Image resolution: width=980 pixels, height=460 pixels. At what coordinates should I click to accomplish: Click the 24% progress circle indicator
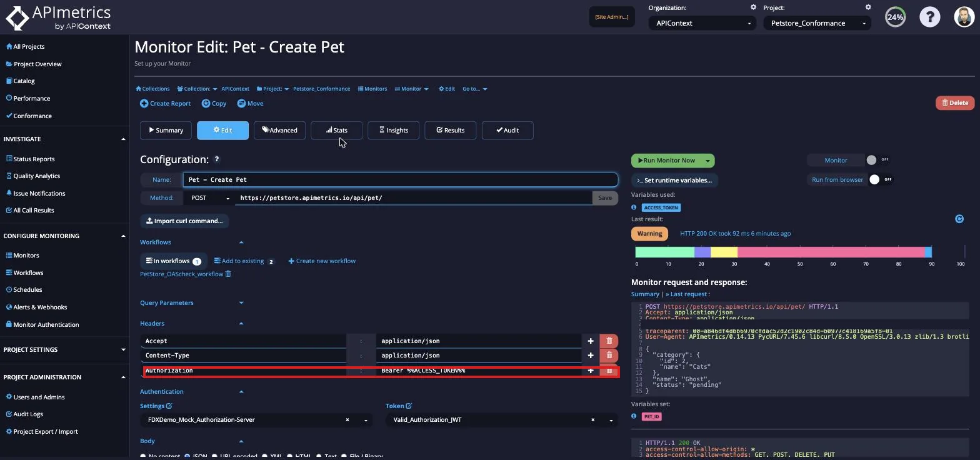(895, 17)
